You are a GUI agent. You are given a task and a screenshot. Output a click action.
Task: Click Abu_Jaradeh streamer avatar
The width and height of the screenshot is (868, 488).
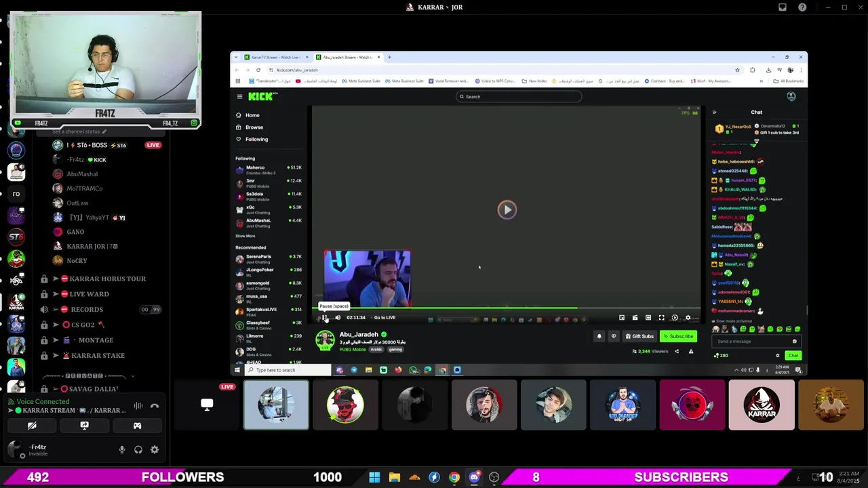[325, 340]
